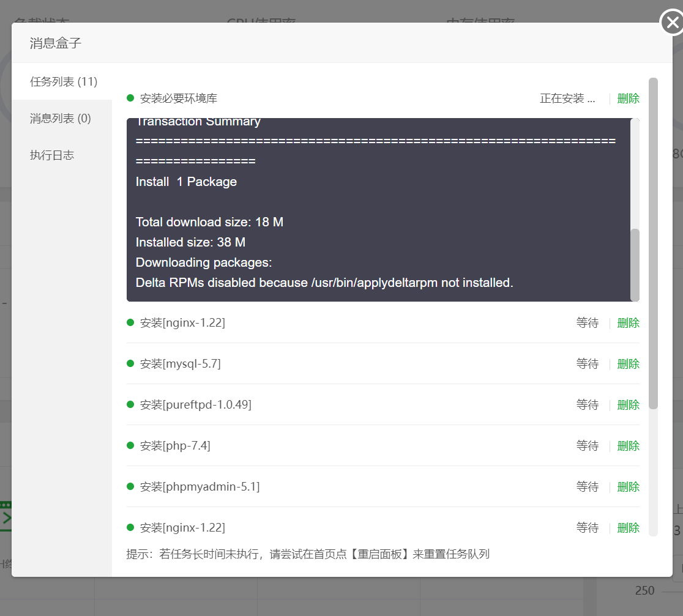Delete the 安装[php-7.4] task

628,446
